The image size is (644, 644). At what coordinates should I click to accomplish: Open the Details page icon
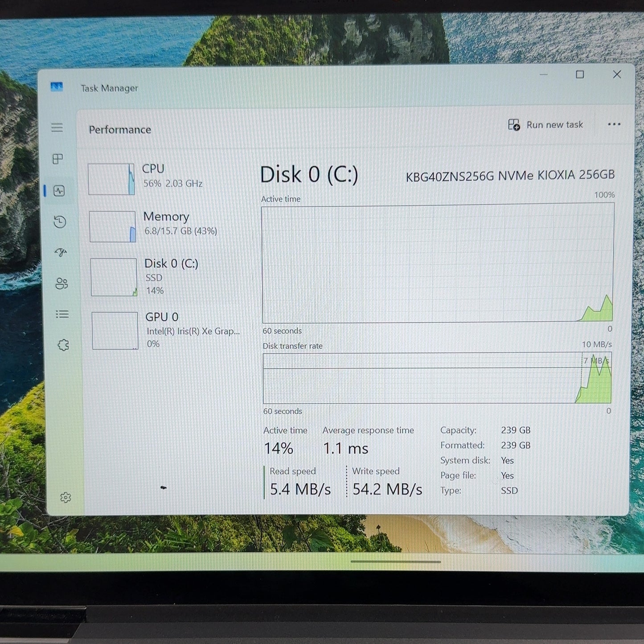coord(62,314)
